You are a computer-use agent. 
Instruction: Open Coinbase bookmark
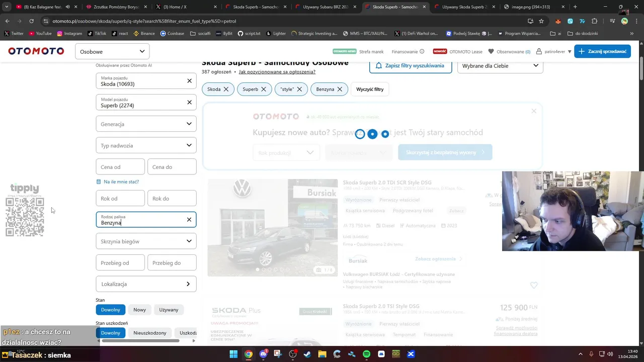click(172, 34)
